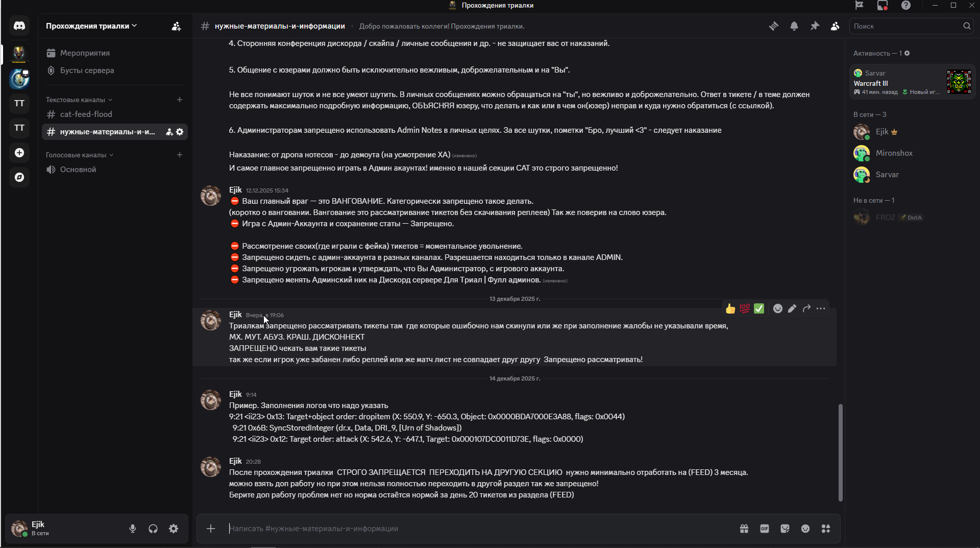Mute the microphone in user panel
Viewport: 980px width, 548px height.
[133, 529]
